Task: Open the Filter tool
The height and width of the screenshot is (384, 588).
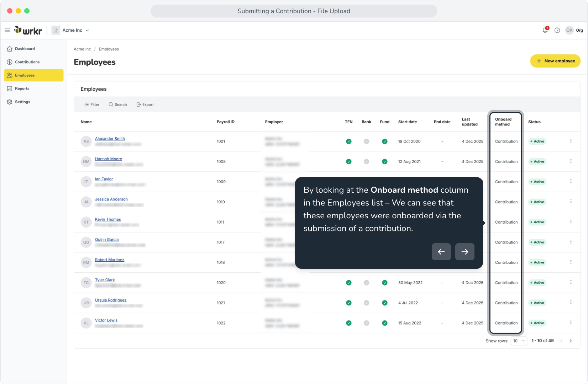Action: pyautogui.click(x=92, y=105)
